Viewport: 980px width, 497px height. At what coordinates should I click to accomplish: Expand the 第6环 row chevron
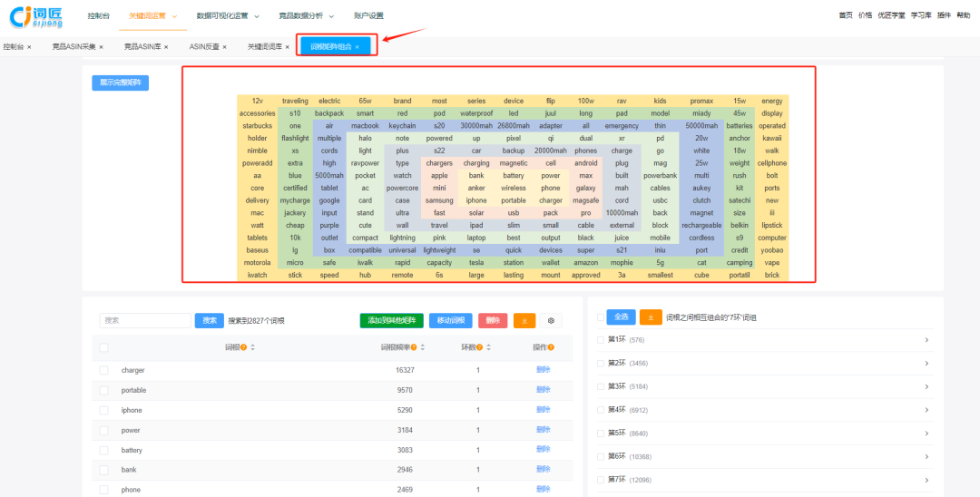pos(926,456)
